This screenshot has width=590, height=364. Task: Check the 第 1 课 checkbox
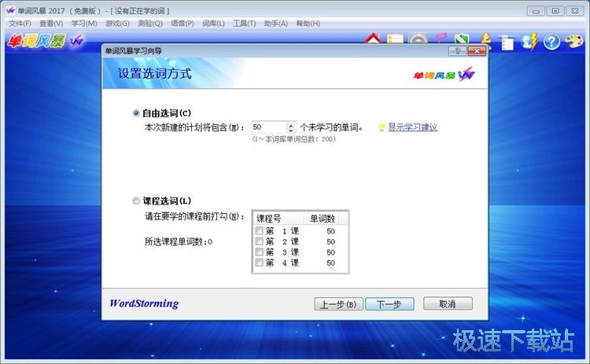click(x=260, y=230)
